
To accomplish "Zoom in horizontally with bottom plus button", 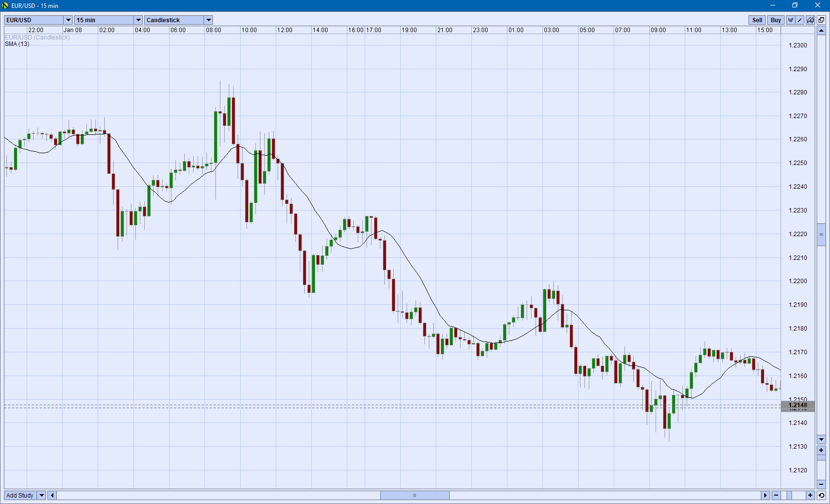I will [x=810, y=495].
